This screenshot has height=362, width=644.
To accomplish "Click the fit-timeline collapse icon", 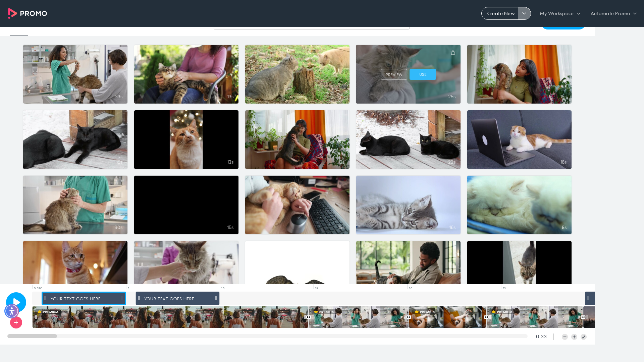I will tap(584, 337).
